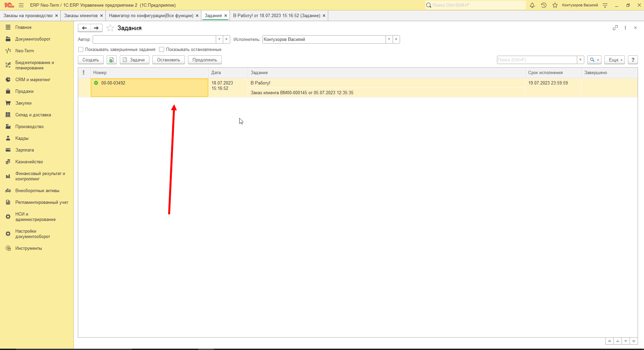Open the notifications bell icon
Viewport: 644px width, 350px height.
(532, 5)
